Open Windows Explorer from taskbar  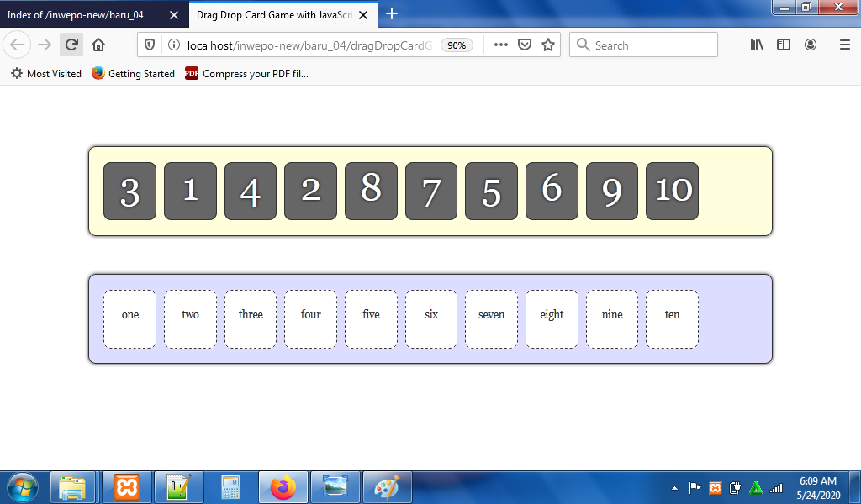[x=73, y=487]
